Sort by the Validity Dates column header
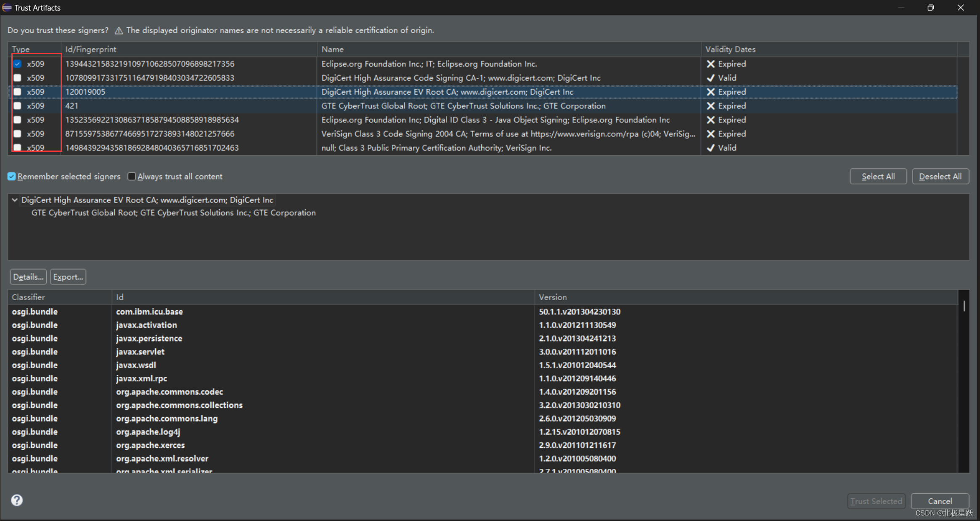This screenshot has height=521, width=980. [x=730, y=49]
